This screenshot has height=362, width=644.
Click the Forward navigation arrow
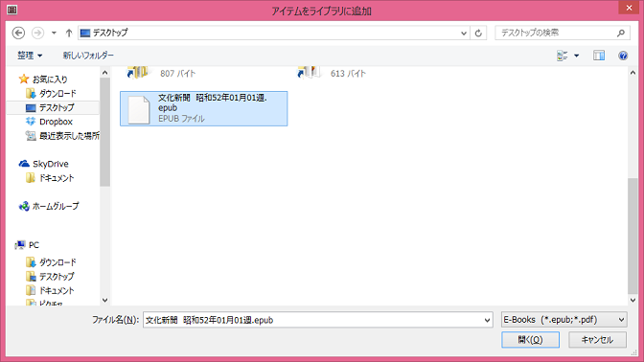[37, 33]
